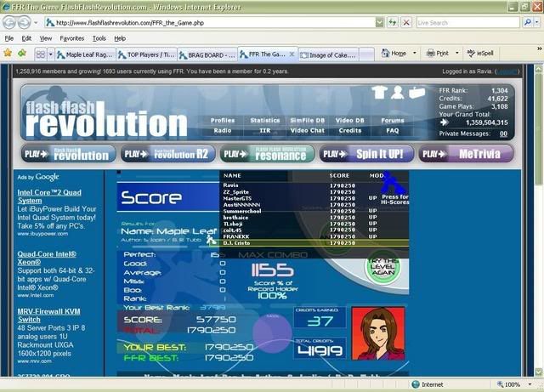Switch to the BRAG BOARD tab
This screenshot has height=392, width=544.
coord(207,54)
